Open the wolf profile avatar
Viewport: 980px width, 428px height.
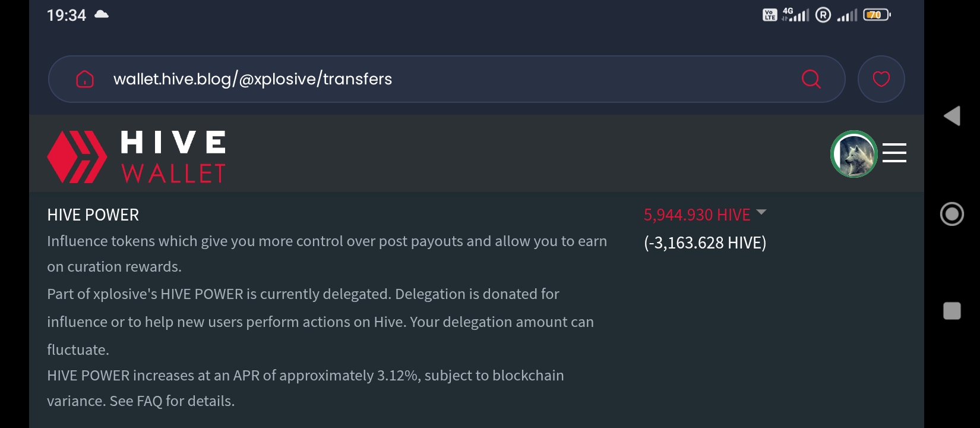tap(853, 154)
